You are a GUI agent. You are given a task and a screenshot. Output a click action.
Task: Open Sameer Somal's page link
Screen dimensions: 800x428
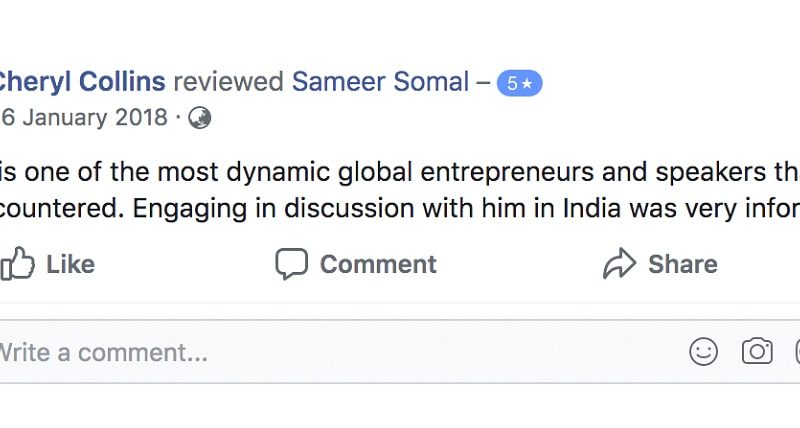(x=381, y=82)
